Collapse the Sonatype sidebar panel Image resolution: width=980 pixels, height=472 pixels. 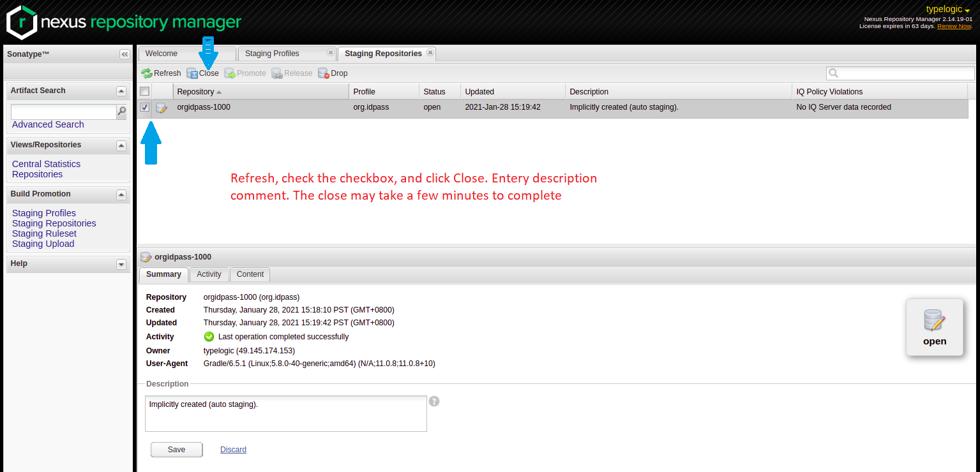[x=124, y=54]
